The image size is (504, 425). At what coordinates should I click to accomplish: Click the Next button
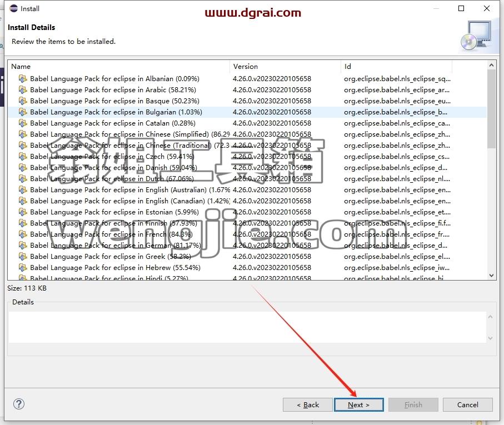359,405
